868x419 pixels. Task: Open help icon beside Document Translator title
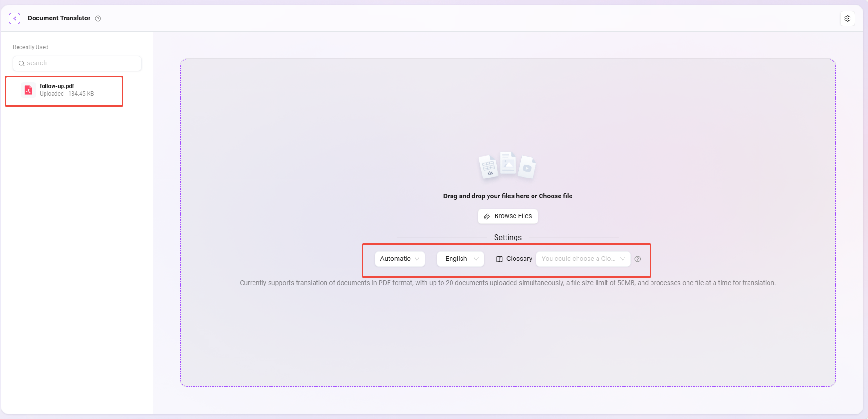click(98, 18)
